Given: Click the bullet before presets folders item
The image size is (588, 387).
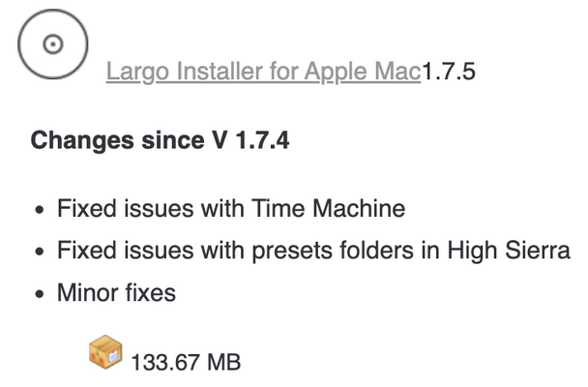Looking at the screenshot, I should coord(40,252).
